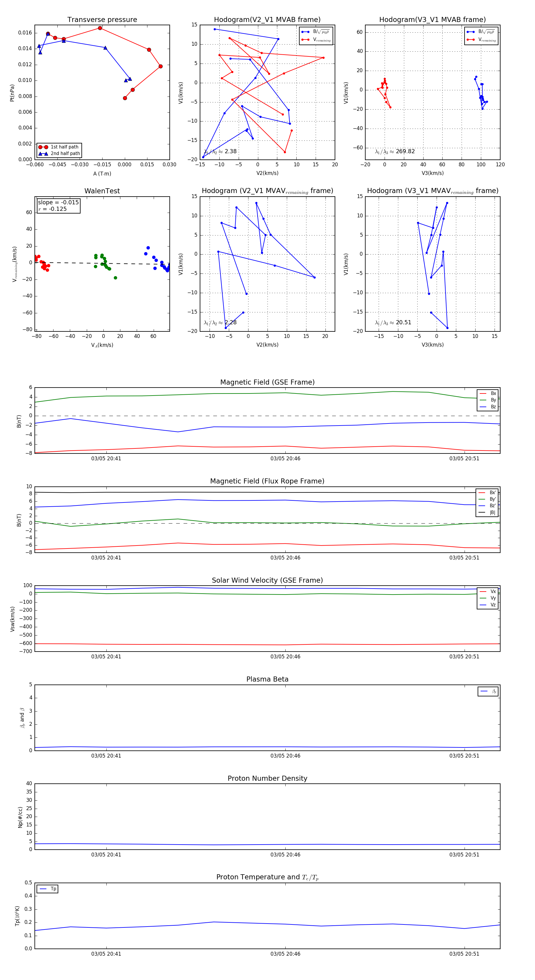Click the 'Transverse pressure' plot title
The width and height of the screenshot is (535, 980).
tap(102, 19)
